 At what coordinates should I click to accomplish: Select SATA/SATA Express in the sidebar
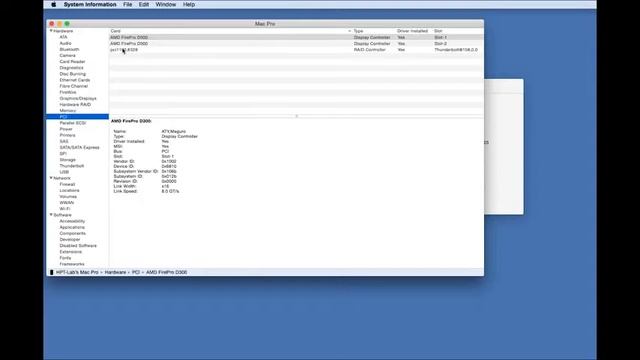pos(79,147)
